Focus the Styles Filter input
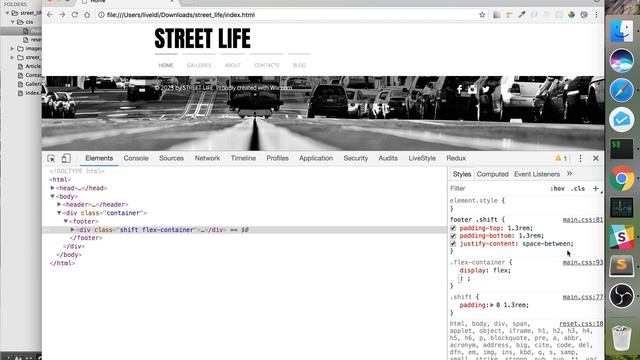 coord(498,189)
